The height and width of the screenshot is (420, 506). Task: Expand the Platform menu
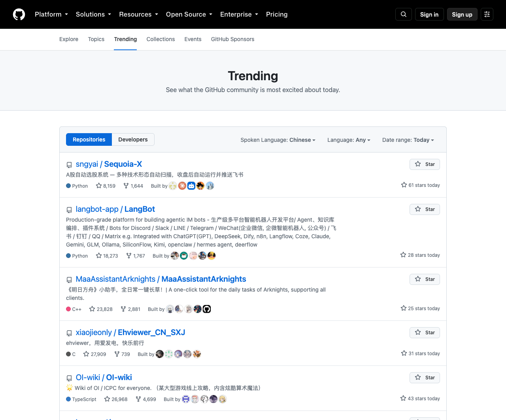(x=51, y=14)
